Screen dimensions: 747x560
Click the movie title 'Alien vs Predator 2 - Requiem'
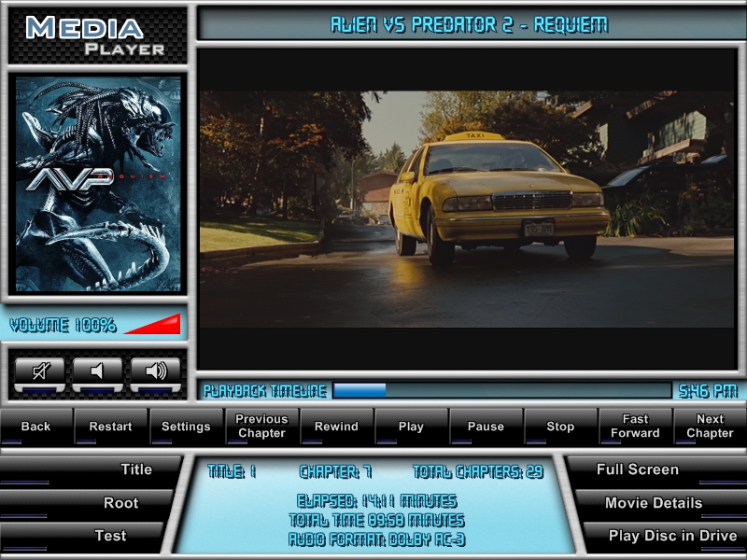pos(470,25)
